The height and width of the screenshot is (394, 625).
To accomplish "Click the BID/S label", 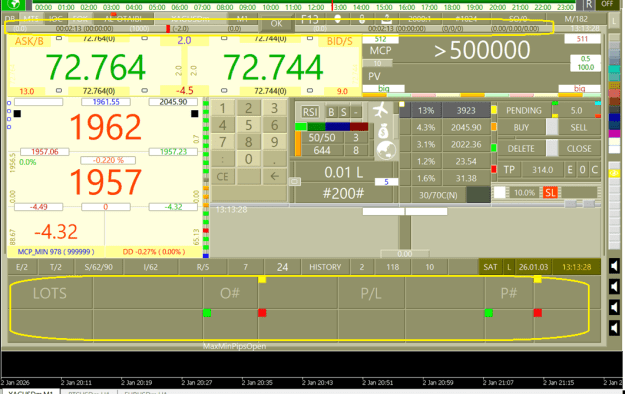I will click(x=340, y=41).
